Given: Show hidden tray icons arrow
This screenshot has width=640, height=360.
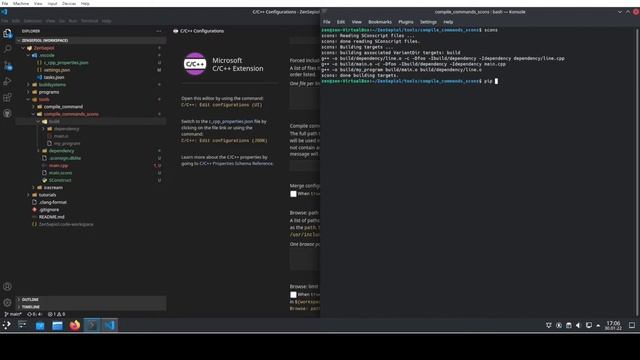Looking at the screenshot, I should pyautogui.click(x=598, y=325).
